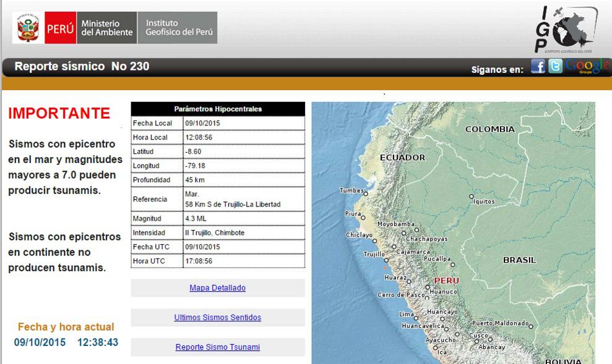612x364 pixels.
Task: Click the red PERU label on map
Action: (x=446, y=281)
